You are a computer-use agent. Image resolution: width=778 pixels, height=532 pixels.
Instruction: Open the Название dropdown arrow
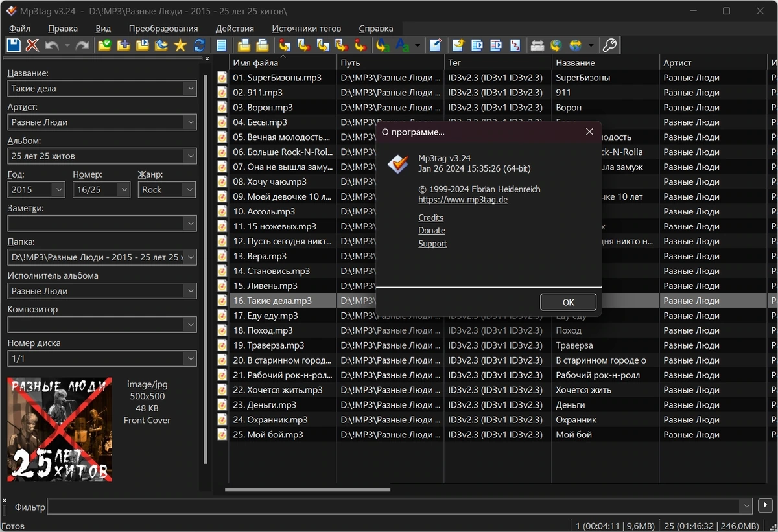[189, 88]
